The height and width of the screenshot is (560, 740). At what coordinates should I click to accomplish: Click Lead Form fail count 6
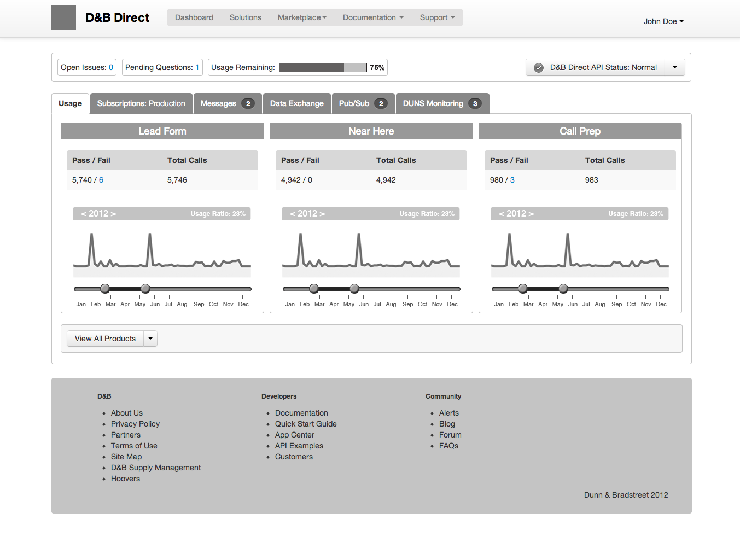101,180
